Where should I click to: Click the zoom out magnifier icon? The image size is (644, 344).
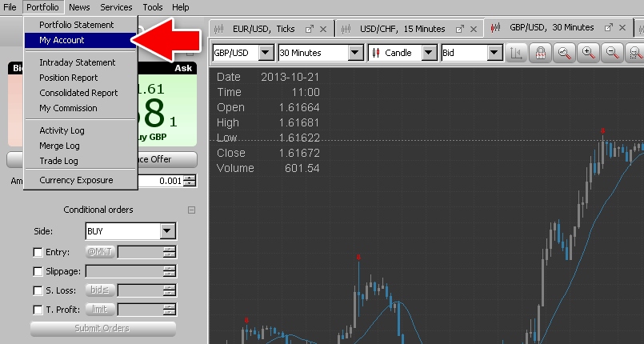click(x=612, y=53)
